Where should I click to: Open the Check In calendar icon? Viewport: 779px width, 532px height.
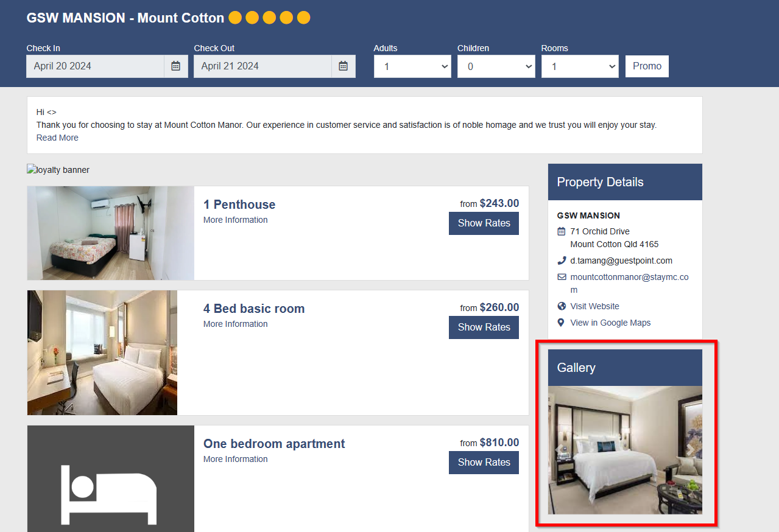(175, 66)
